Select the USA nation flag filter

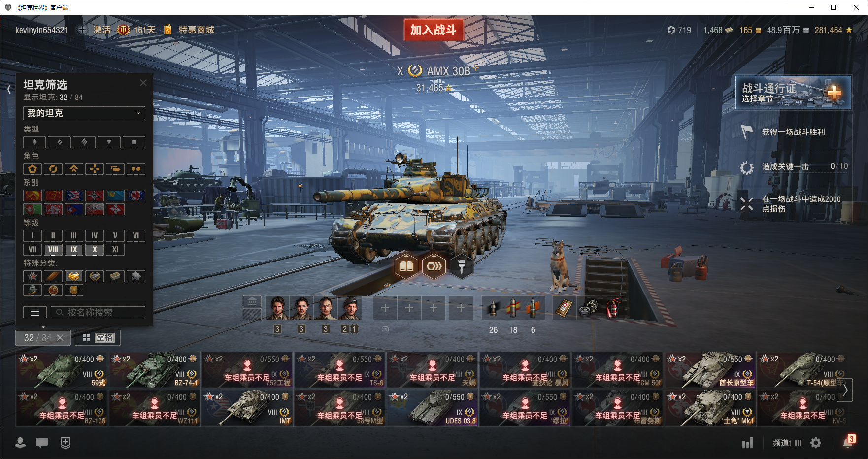click(74, 196)
